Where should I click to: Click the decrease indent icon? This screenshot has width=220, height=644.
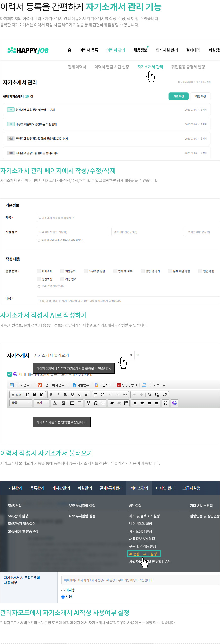[111, 395]
